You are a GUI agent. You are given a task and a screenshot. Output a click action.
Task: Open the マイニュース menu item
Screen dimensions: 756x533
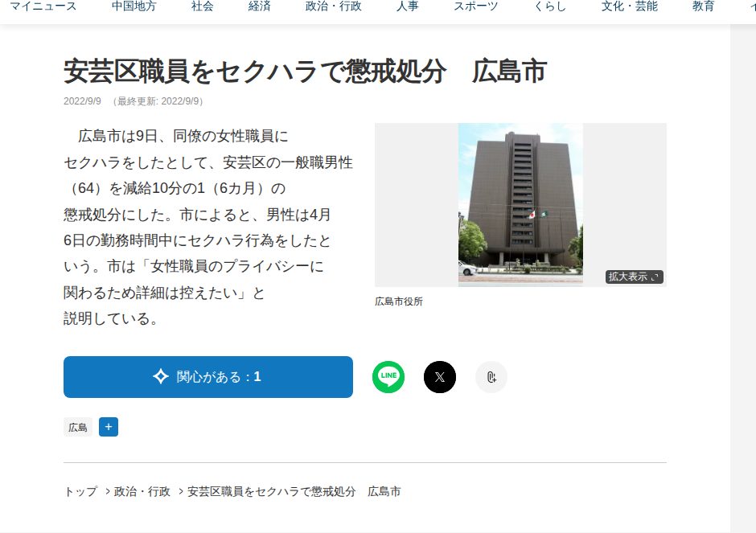(43, 6)
